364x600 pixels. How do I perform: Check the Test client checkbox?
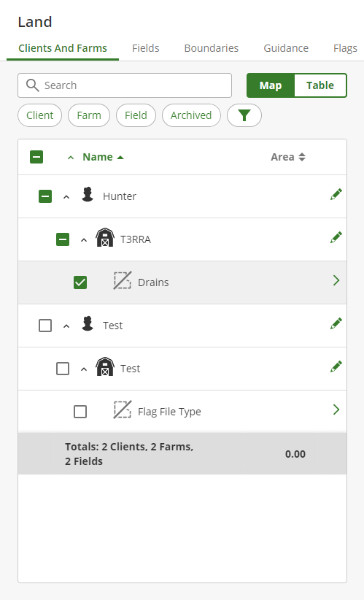coord(45,326)
